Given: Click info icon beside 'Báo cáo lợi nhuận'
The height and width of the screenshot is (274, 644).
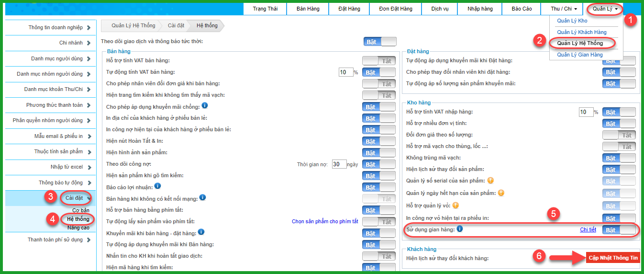Looking at the screenshot, I should [x=157, y=186].
